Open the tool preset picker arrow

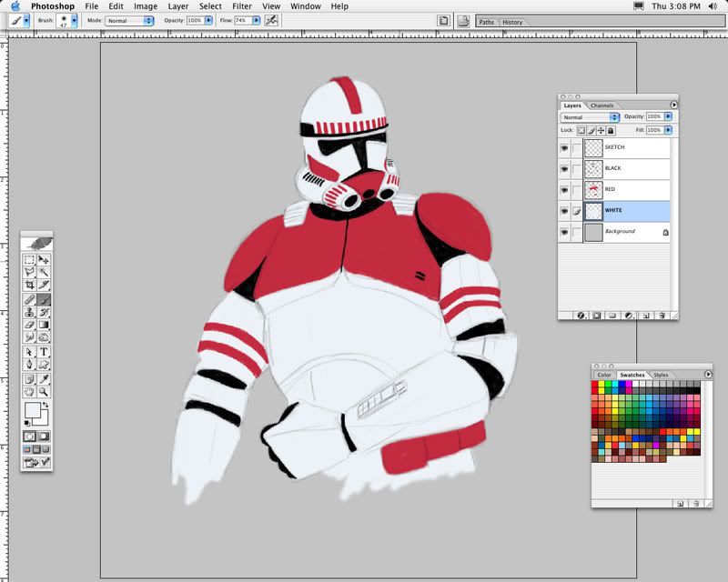tap(26, 21)
